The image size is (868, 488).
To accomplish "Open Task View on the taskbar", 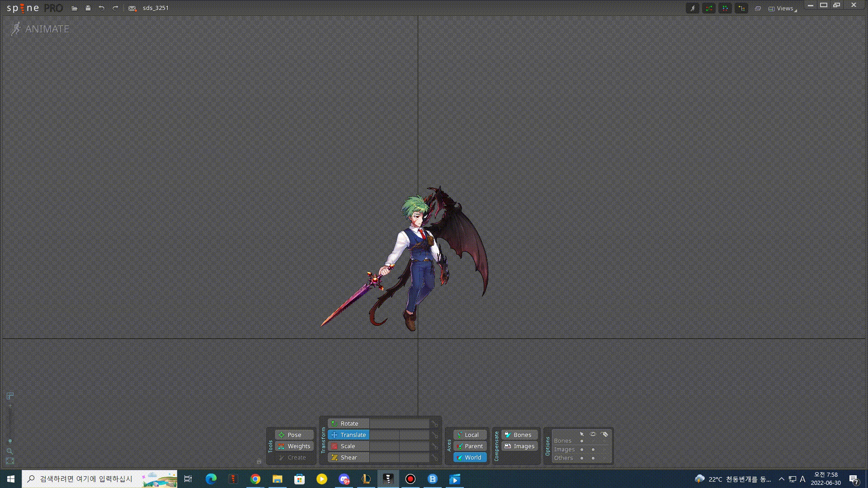I will [x=188, y=479].
